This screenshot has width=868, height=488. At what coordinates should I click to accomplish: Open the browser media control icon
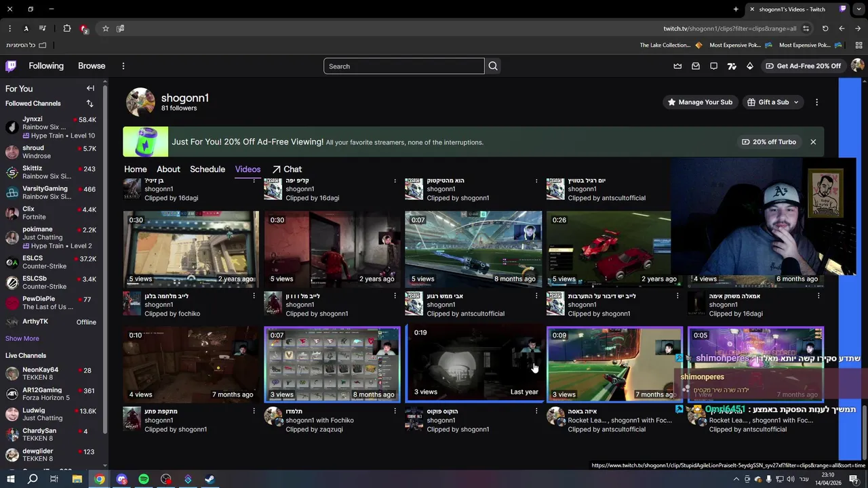click(x=43, y=28)
